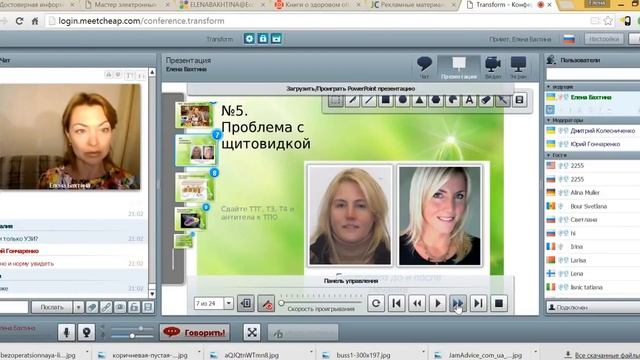640x360 pixels.
Task: Click the fullscreen expand arrows icon
Action: pyautogui.click(x=252, y=332)
